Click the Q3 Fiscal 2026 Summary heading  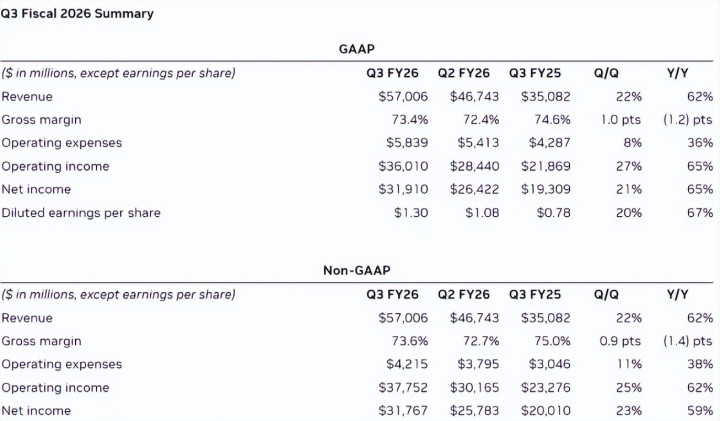[78, 14]
